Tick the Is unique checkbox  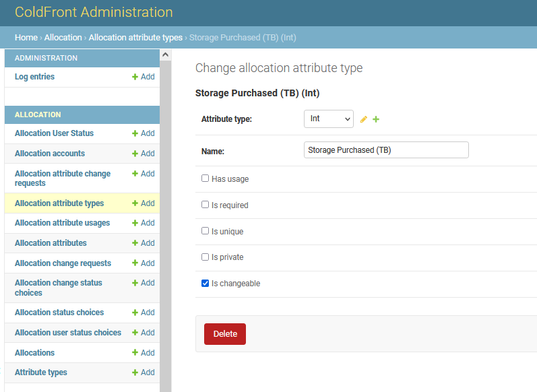point(205,231)
